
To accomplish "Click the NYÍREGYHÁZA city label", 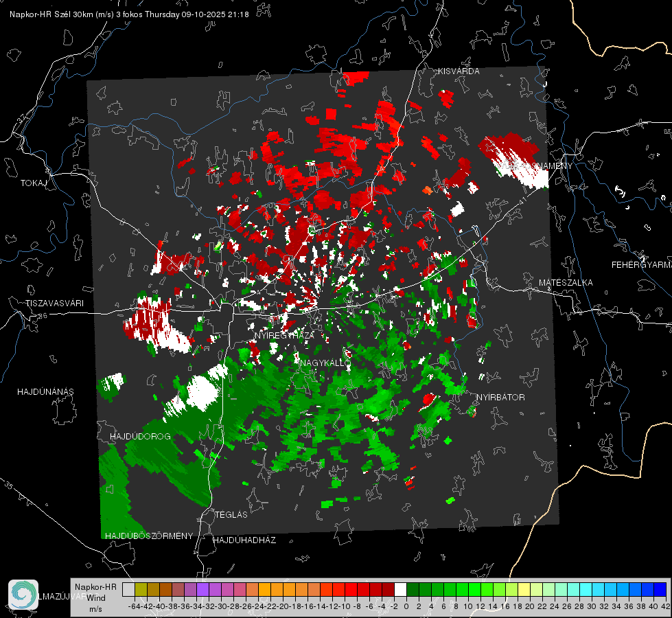I will click(x=285, y=335).
